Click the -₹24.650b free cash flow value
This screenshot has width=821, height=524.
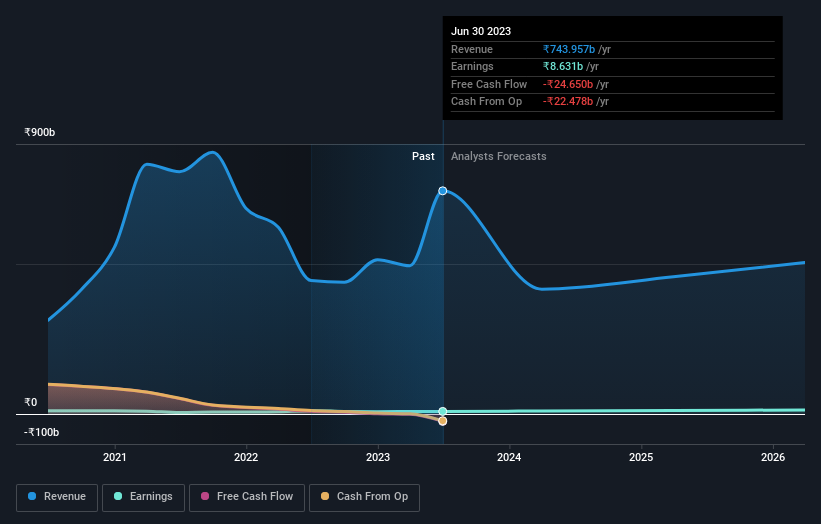click(568, 84)
